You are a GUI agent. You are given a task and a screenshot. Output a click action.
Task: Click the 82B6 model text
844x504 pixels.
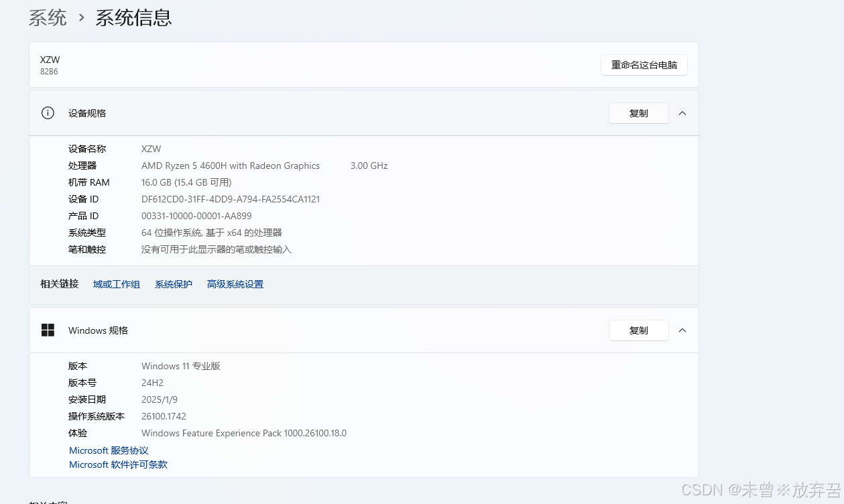49,72
